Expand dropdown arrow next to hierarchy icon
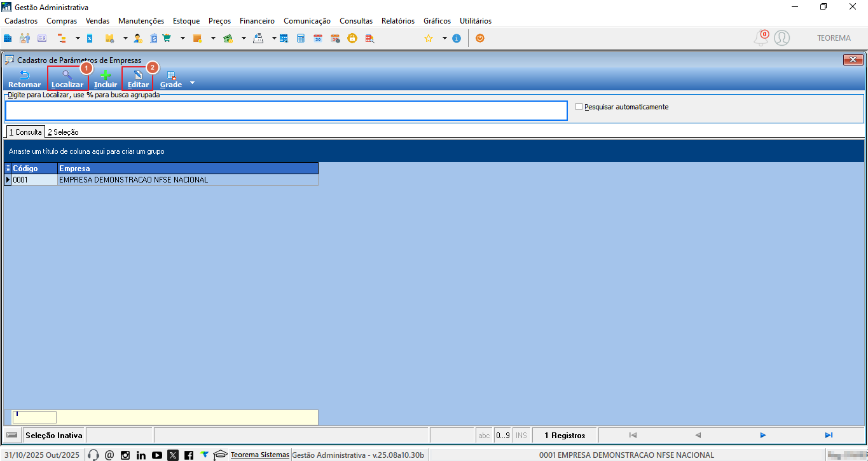868x461 pixels. click(x=77, y=38)
